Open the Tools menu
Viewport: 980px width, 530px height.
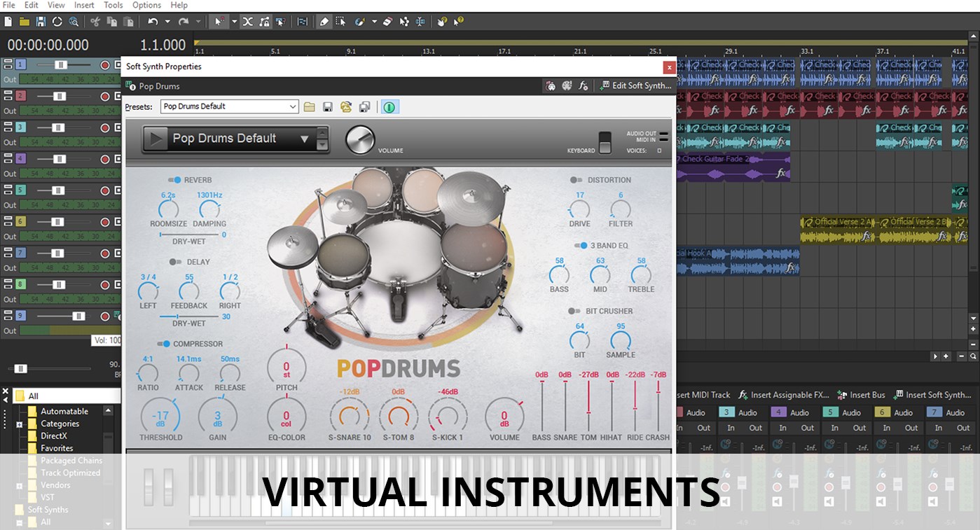pyautogui.click(x=113, y=5)
